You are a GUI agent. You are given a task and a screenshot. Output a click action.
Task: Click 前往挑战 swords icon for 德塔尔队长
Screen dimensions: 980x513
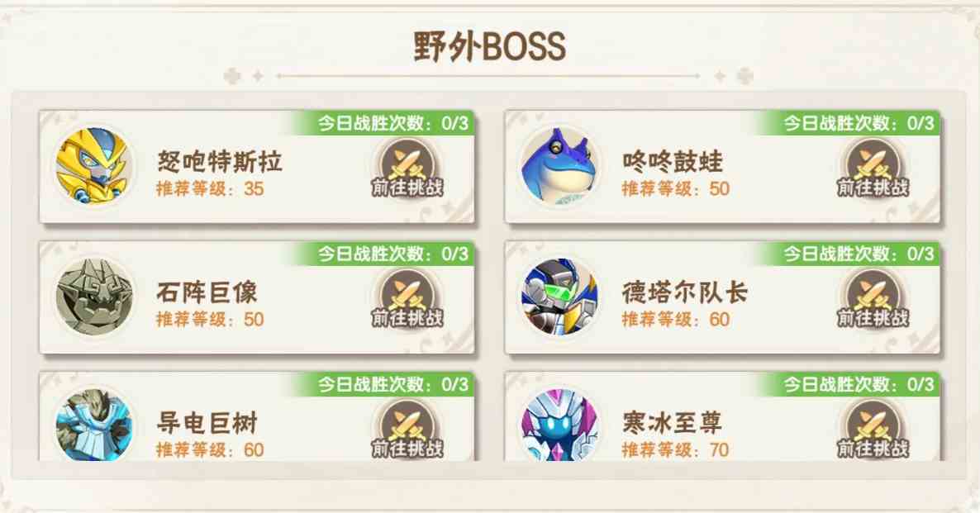tap(873, 298)
